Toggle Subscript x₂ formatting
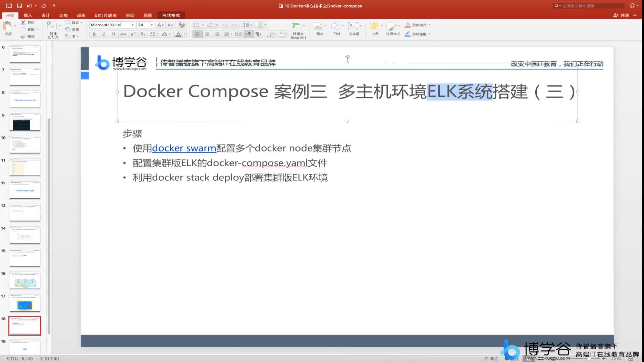Viewport: 644px width, 362px height. pos(143,34)
